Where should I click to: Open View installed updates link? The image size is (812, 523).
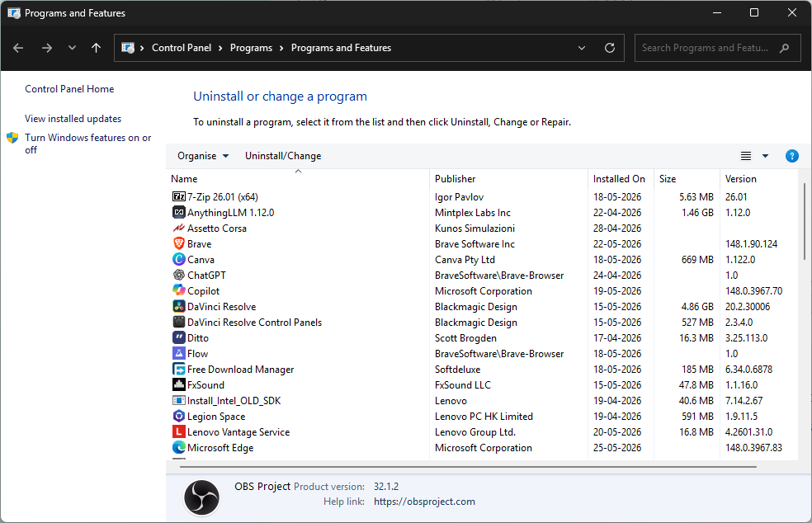(x=73, y=119)
